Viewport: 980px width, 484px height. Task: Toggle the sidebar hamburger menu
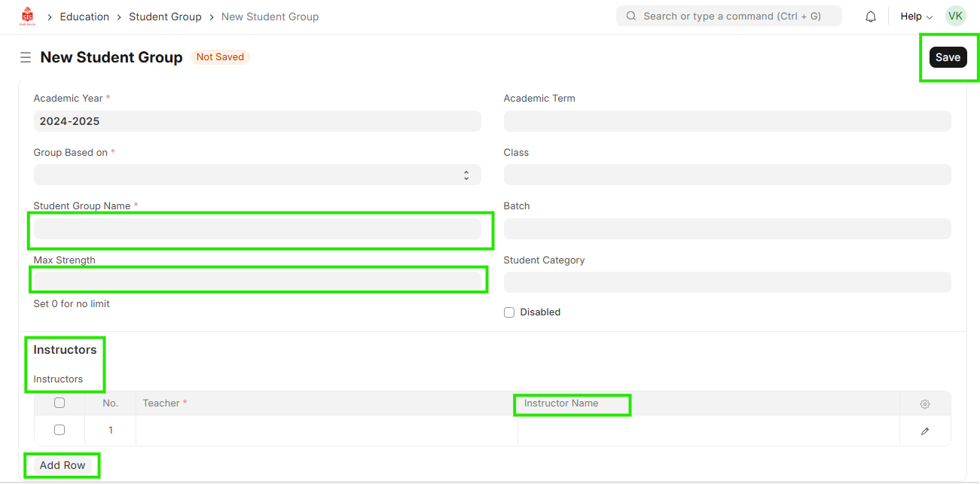[26, 57]
